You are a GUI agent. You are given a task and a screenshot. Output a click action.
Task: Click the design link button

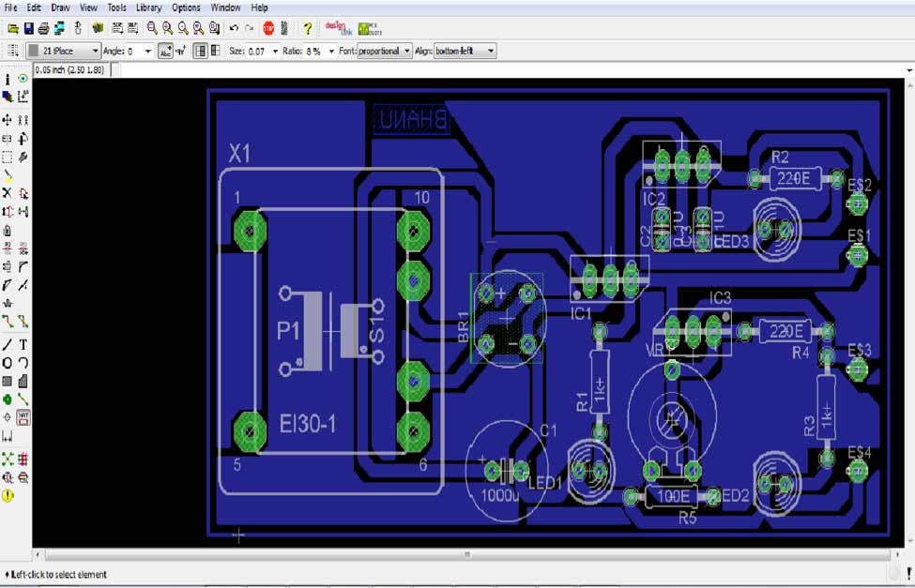pyautogui.click(x=333, y=27)
